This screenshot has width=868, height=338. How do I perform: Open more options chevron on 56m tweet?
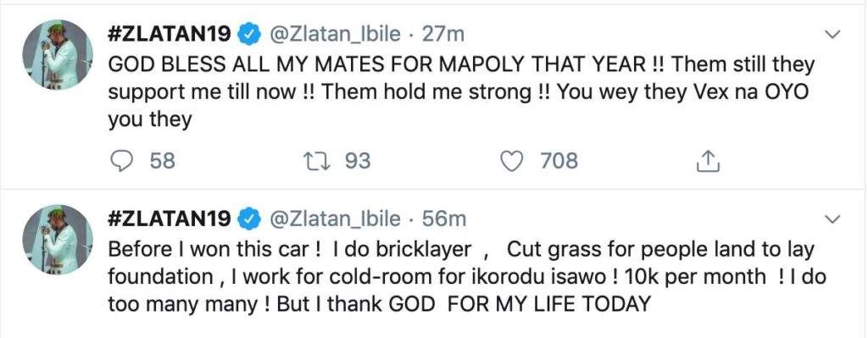click(832, 219)
